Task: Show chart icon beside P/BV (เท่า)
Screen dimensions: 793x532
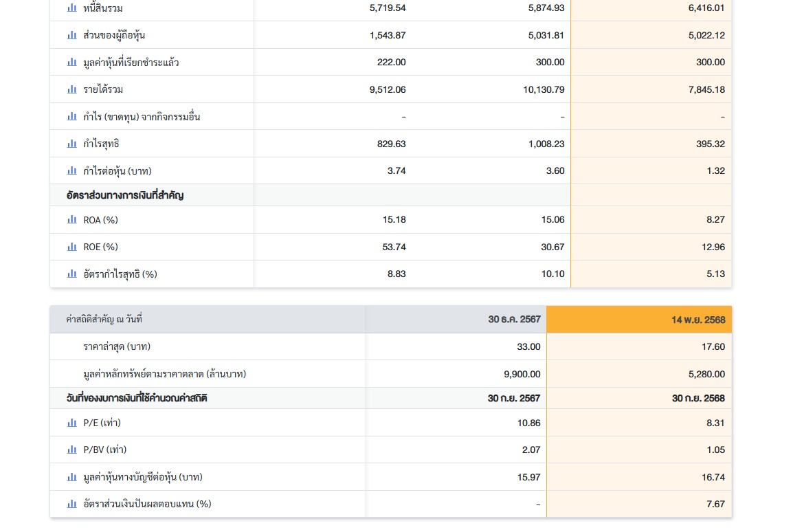Action: pyautogui.click(x=72, y=450)
